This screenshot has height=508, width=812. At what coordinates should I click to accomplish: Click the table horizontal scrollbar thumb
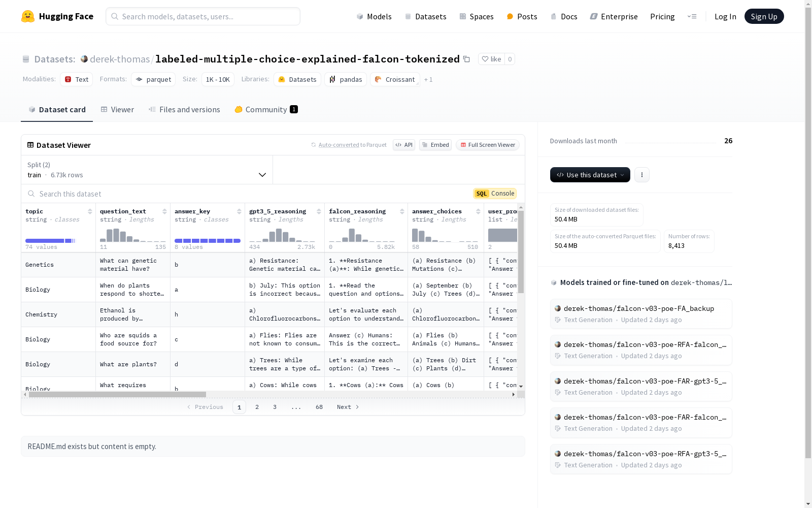click(x=117, y=394)
